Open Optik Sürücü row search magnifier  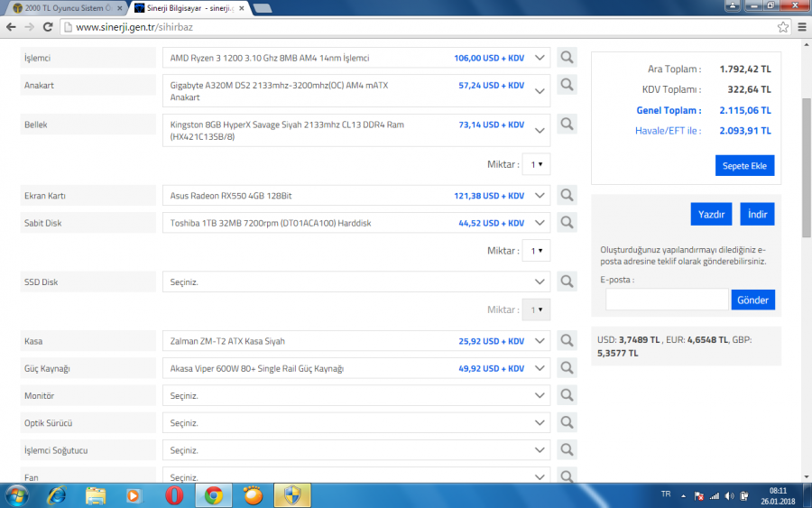(567, 422)
